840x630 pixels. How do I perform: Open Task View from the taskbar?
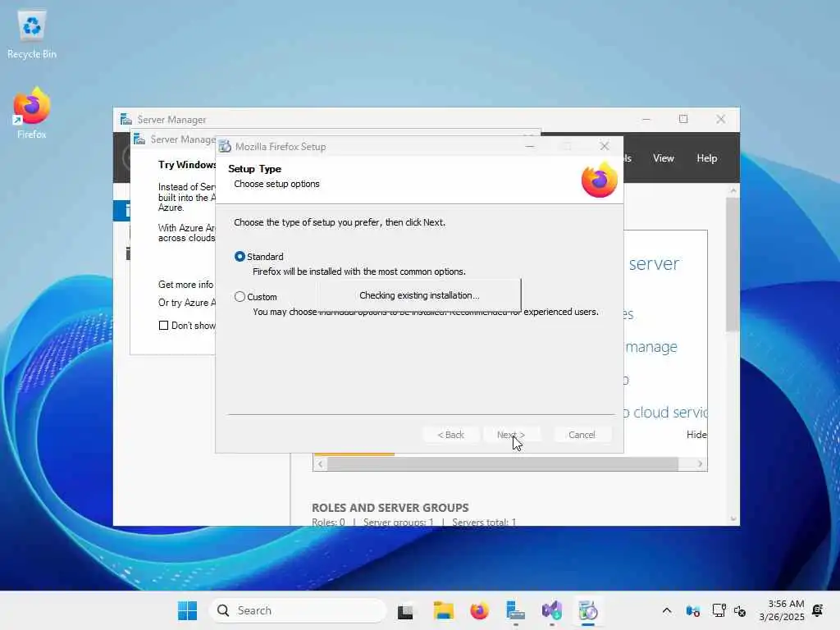coord(405,610)
